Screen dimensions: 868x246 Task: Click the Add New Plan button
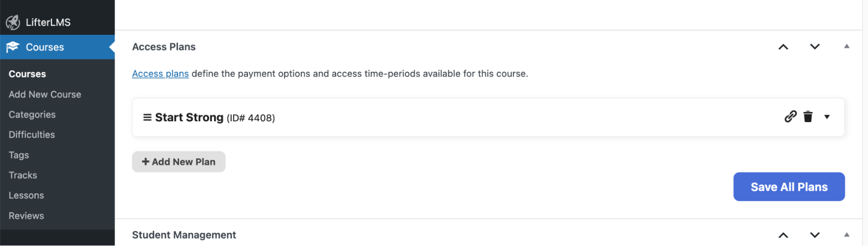tap(178, 162)
